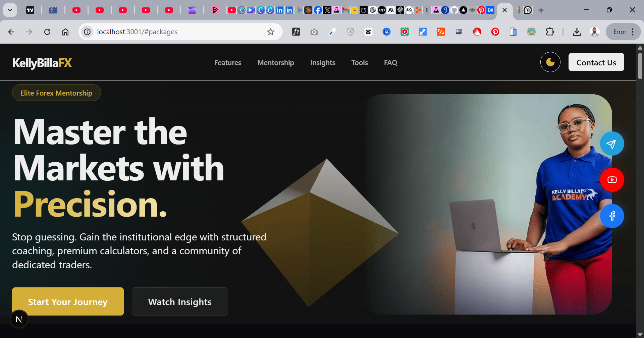Open the CapCut extension icon
644x338 pixels.
368,32
